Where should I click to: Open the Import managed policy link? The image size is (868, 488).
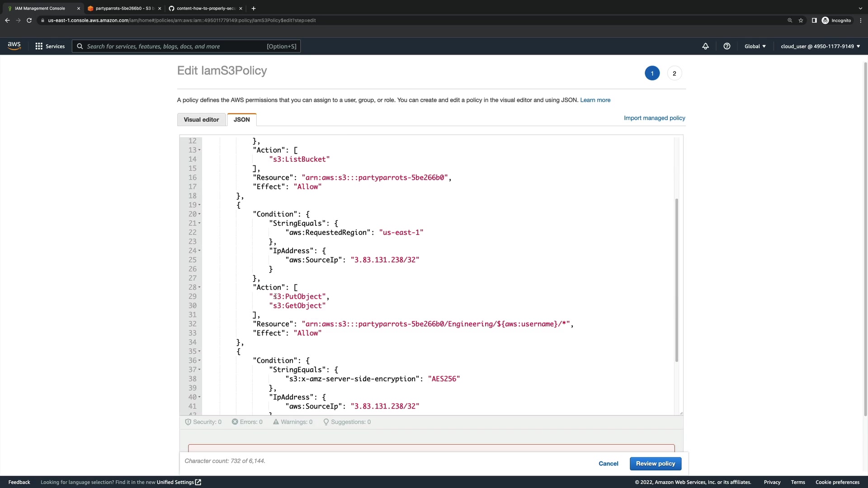point(654,118)
